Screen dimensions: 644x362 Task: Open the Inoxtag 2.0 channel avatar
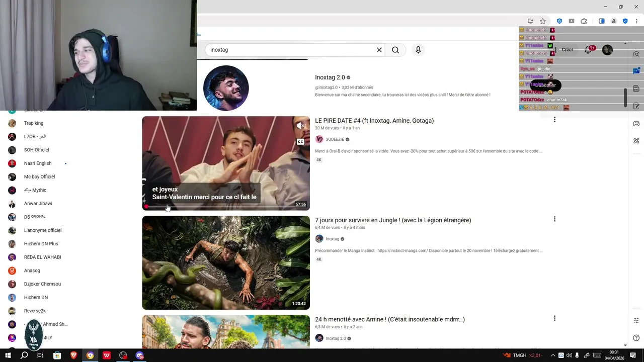pyautogui.click(x=226, y=88)
